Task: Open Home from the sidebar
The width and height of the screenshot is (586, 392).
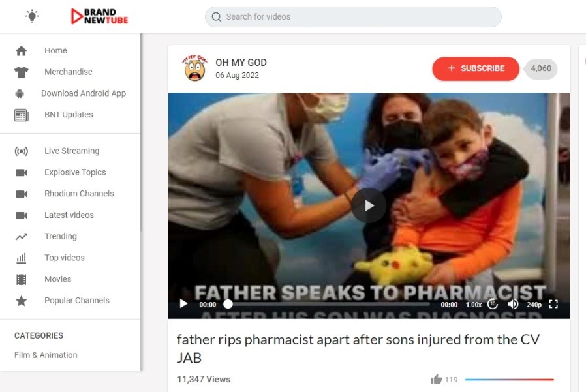Action: pos(55,50)
